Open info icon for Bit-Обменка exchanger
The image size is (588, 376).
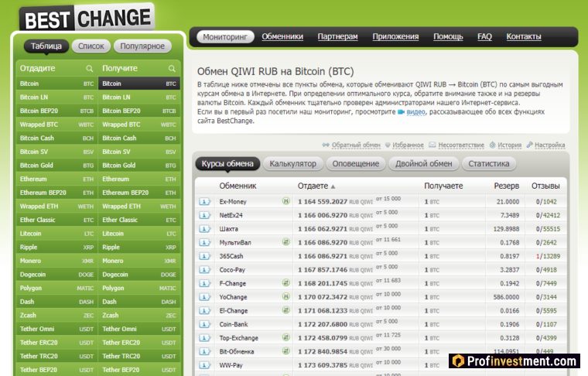click(205, 351)
